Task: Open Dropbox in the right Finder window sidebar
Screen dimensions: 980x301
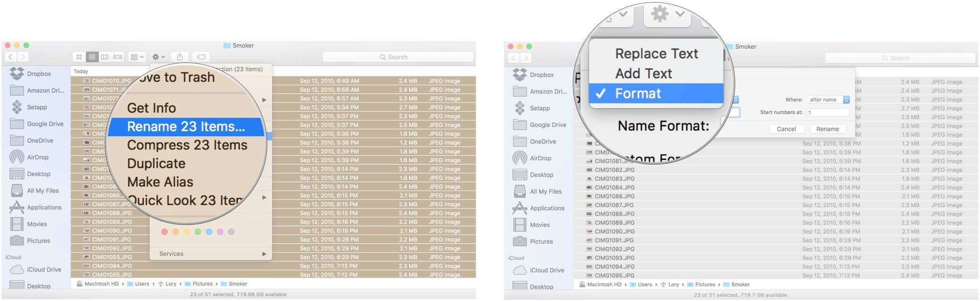Action: click(534, 75)
